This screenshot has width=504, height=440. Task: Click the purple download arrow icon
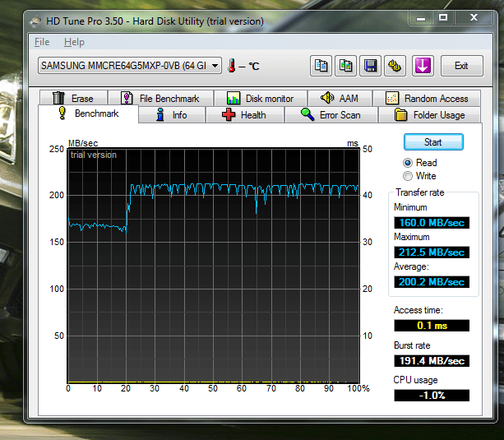pyautogui.click(x=423, y=66)
